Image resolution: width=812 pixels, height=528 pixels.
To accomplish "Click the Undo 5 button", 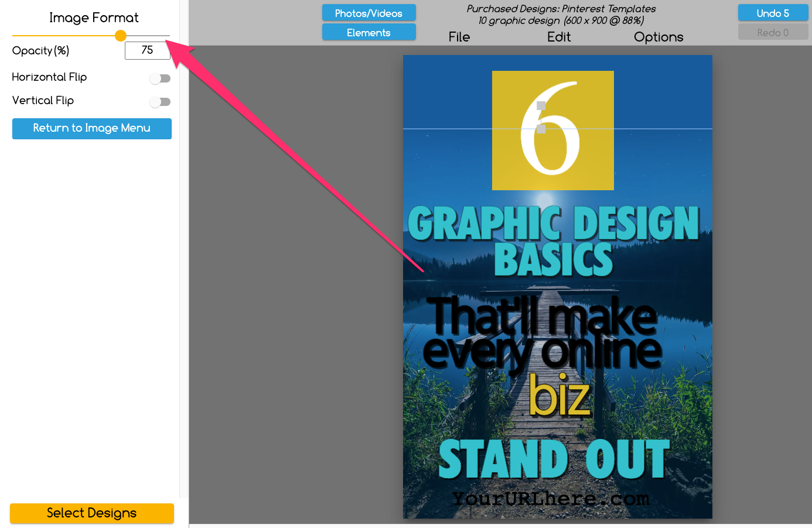I will (x=772, y=13).
